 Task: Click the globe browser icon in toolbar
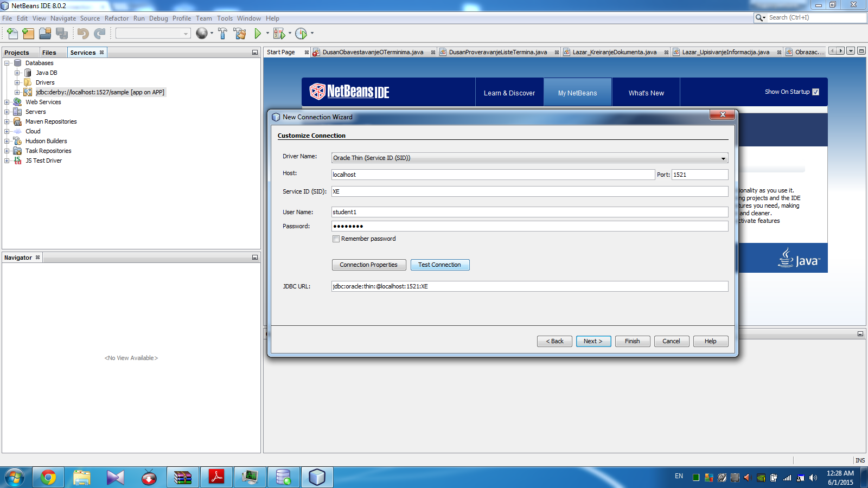[x=202, y=34]
